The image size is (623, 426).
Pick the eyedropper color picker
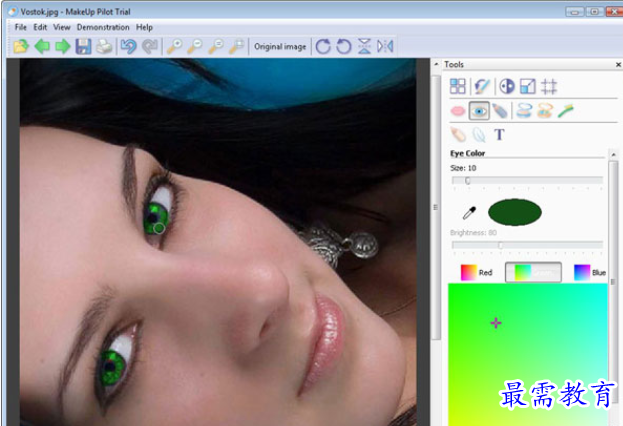(467, 212)
